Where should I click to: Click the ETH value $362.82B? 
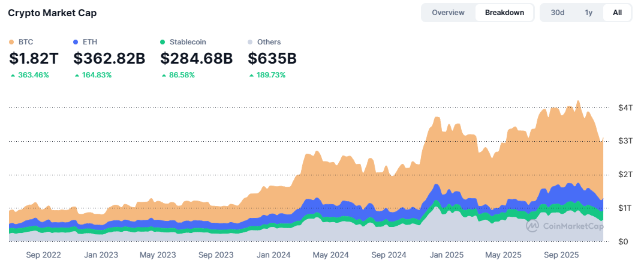[x=109, y=59]
